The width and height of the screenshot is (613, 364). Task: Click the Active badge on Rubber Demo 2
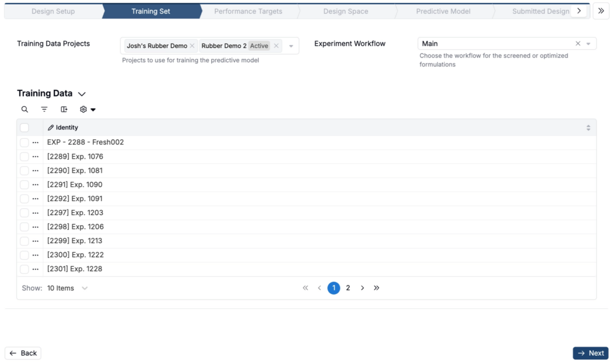click(x=259, y=45)
